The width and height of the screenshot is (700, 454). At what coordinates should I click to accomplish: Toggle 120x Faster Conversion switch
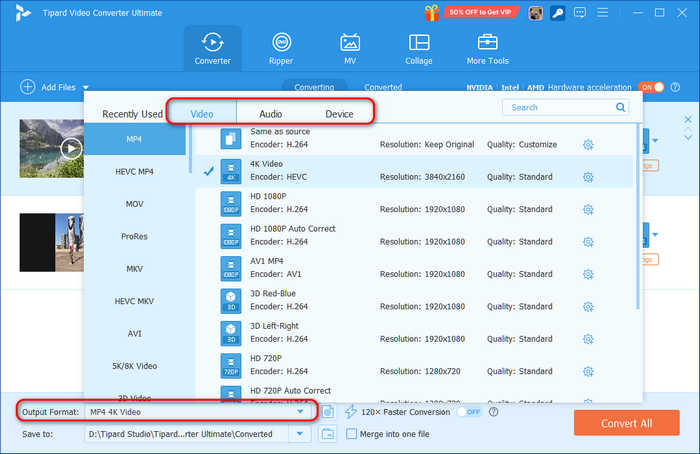(470, 412)
